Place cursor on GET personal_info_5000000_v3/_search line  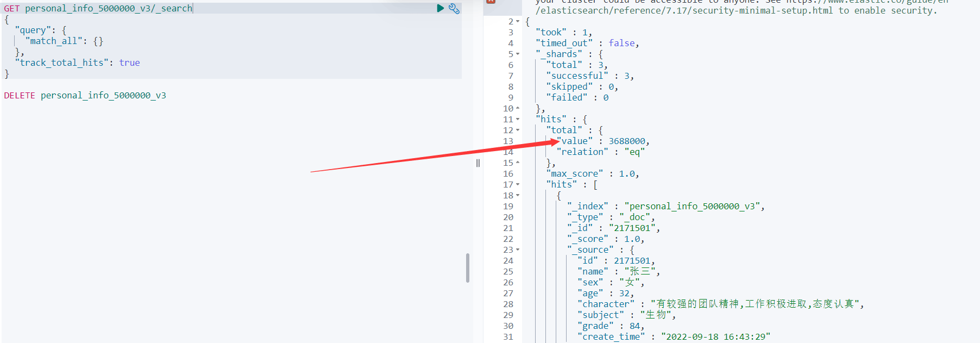click(x=109, y=9)
